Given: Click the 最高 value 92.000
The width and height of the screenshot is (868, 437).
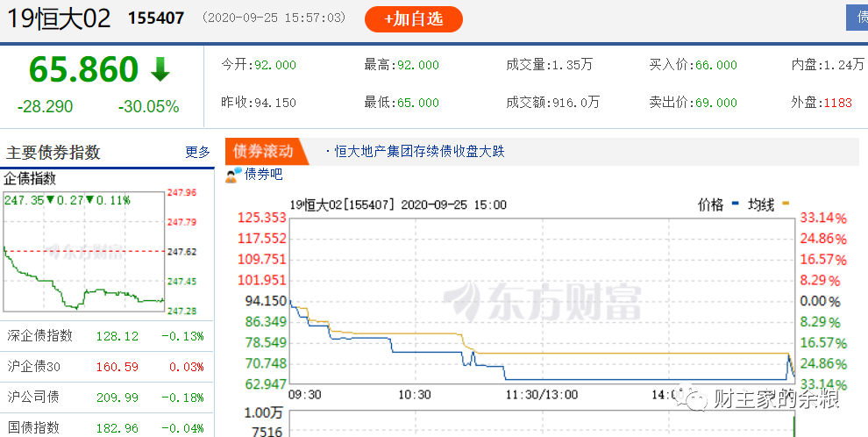Looking at the screenshot, I should [x=418, y=65].
